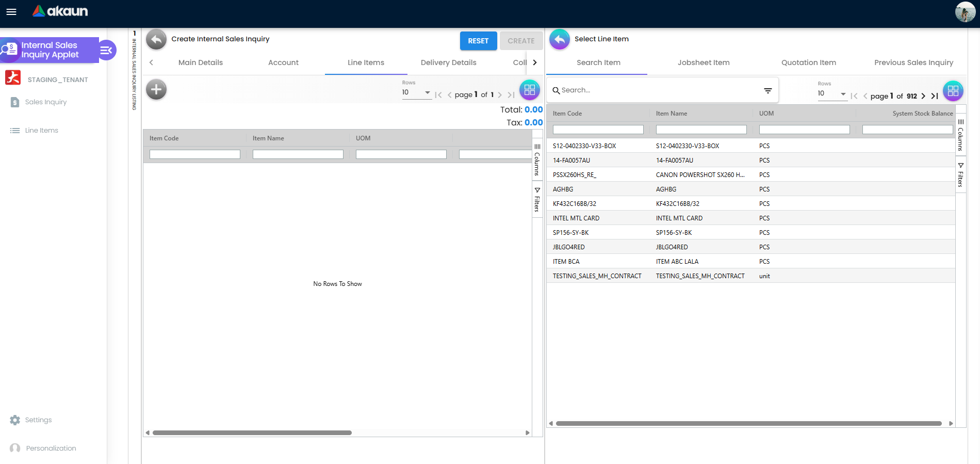
Task: Open Personalization in sidebar
Action: pyautogui.click(x=43, y=449)
